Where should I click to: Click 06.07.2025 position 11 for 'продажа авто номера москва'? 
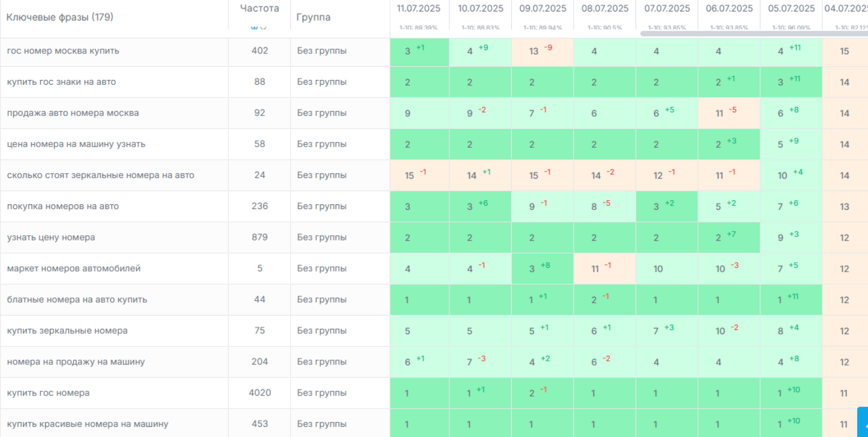720,114
